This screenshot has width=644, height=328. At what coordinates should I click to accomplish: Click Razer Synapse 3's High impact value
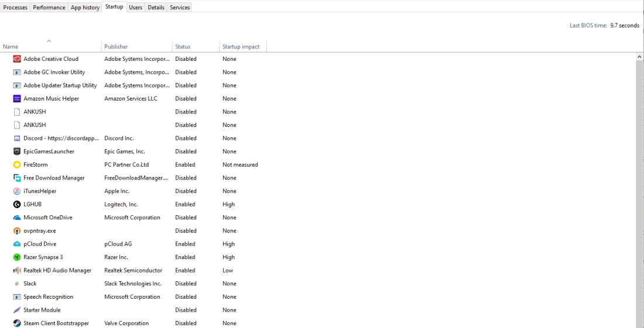(x=229, y=257)
